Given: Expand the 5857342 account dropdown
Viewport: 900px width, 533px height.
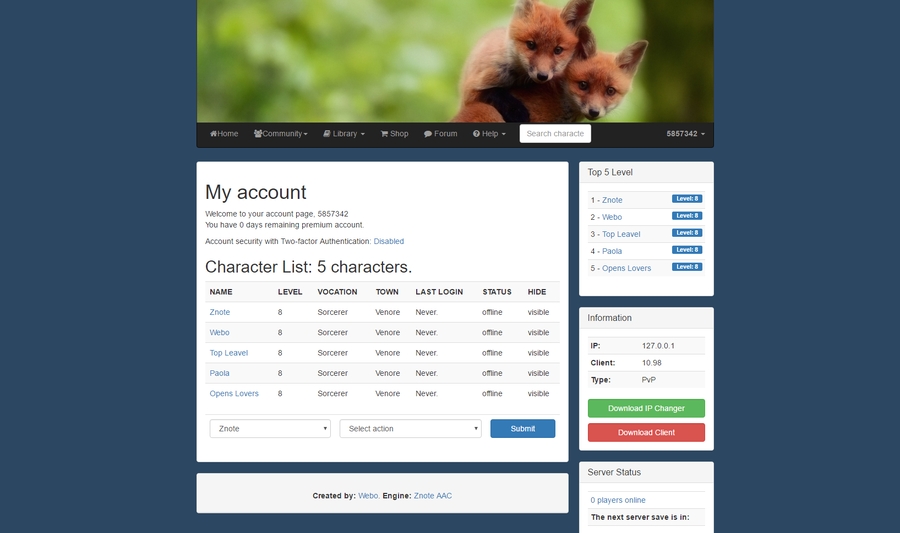Looking at the screenshot, I should (x=686, y=134).
